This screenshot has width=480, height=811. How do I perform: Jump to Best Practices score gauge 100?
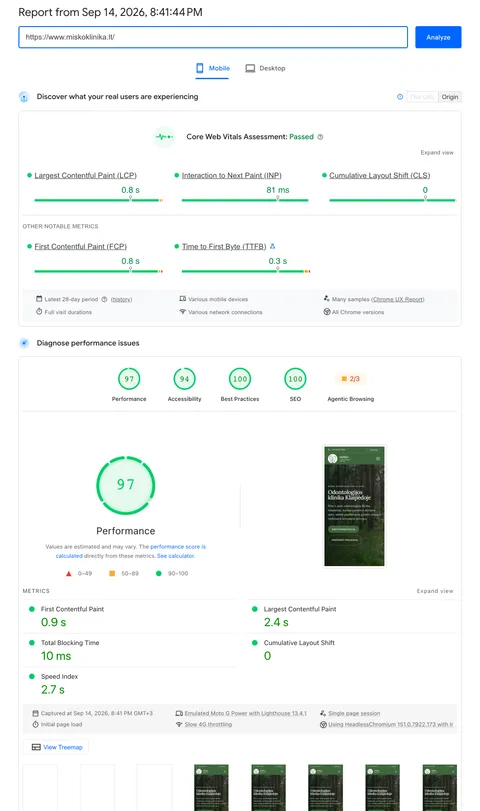coord(239,379)
